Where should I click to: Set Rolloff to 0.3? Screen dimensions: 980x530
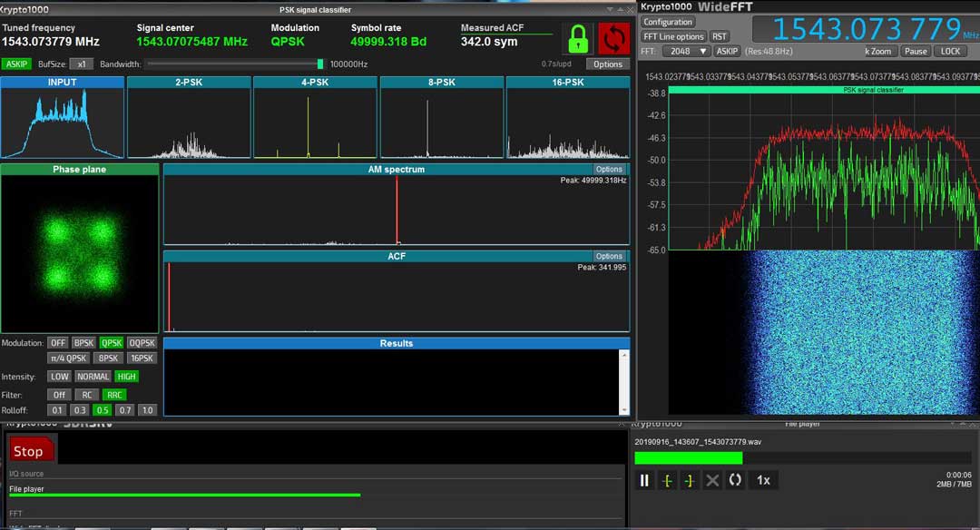click(79, 410)
